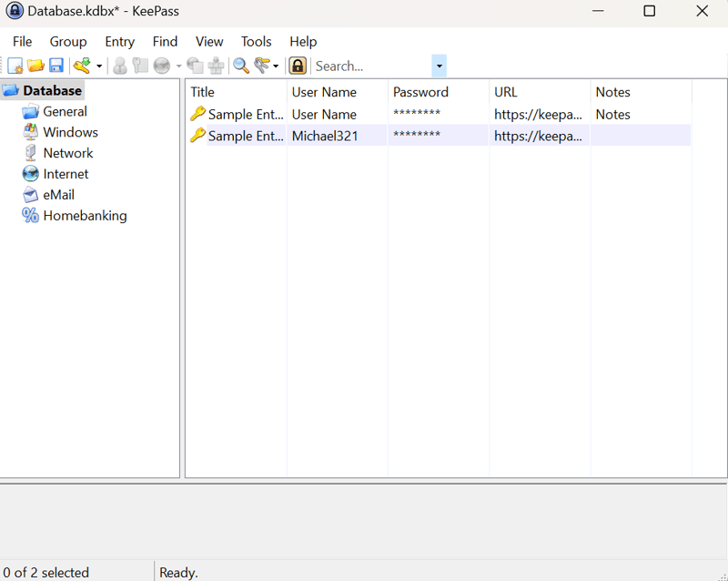
Task: Expand the Show Entries dropdown arrow
Action: pos(276,66)
